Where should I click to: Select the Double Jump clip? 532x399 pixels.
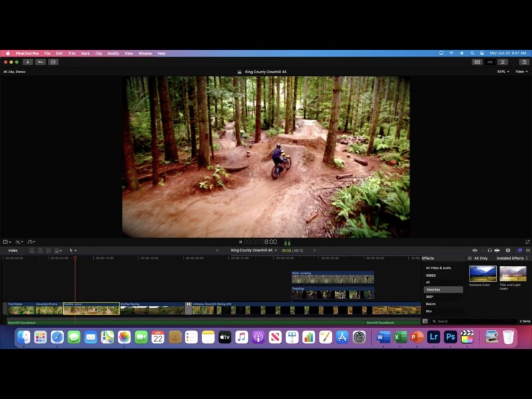[91, 309]
